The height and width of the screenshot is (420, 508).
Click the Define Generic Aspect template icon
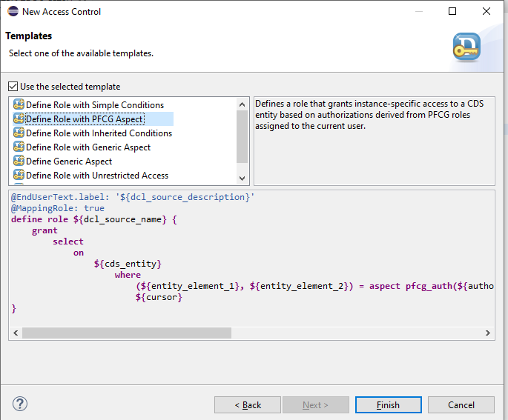19,161
